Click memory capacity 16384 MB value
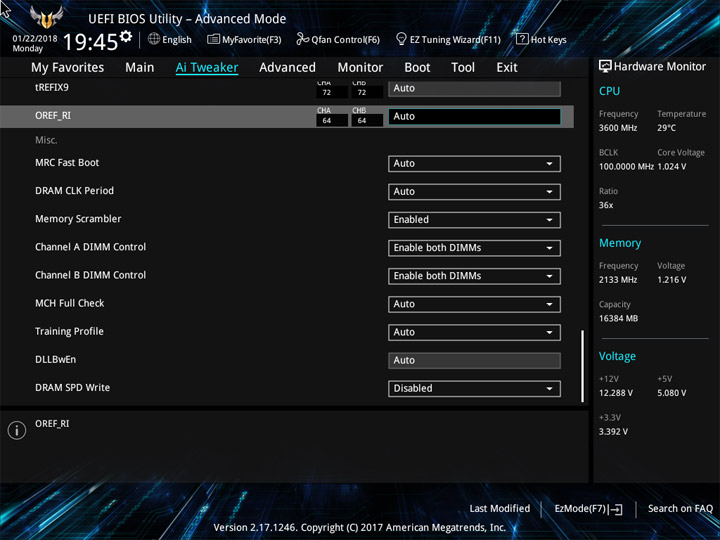The image size is (720, 540). (618, 319)
